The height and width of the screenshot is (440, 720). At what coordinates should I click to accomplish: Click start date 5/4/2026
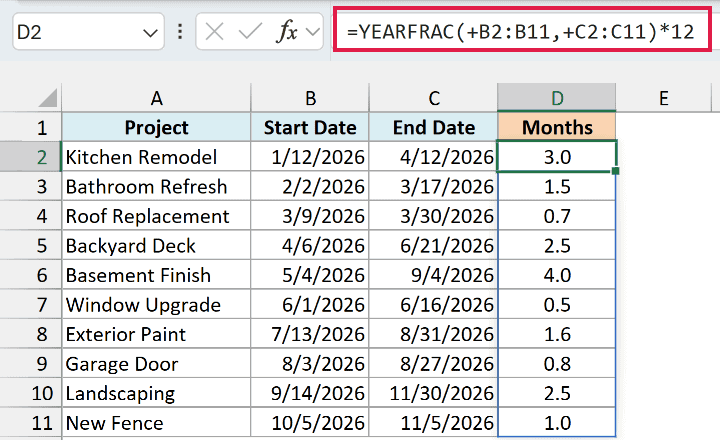(310, 275)
